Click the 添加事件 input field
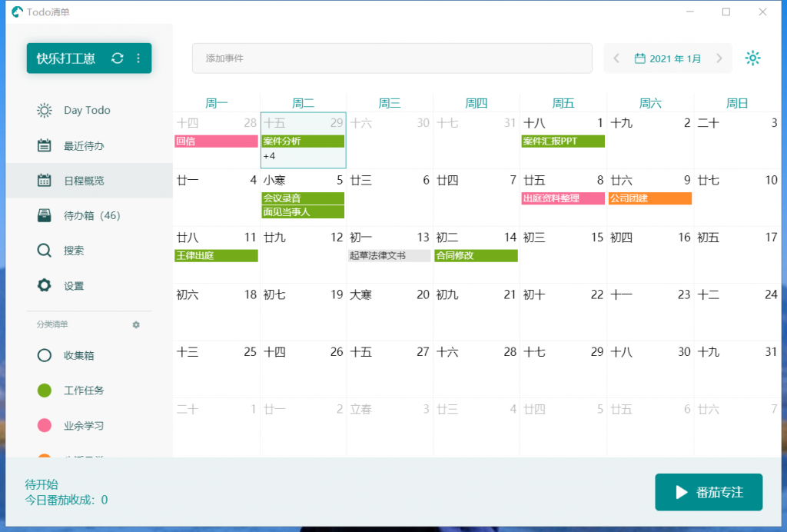The width and height of the screenshot is (787, 532). pos(392,58)
